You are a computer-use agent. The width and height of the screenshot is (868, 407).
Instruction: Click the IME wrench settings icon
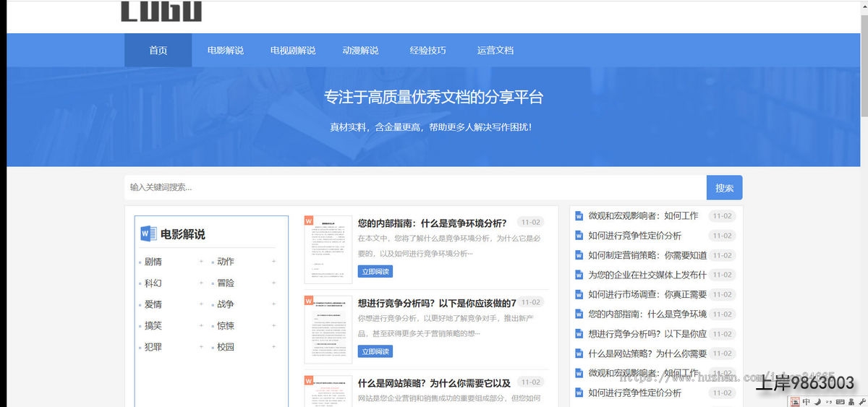tap(861, 401)
